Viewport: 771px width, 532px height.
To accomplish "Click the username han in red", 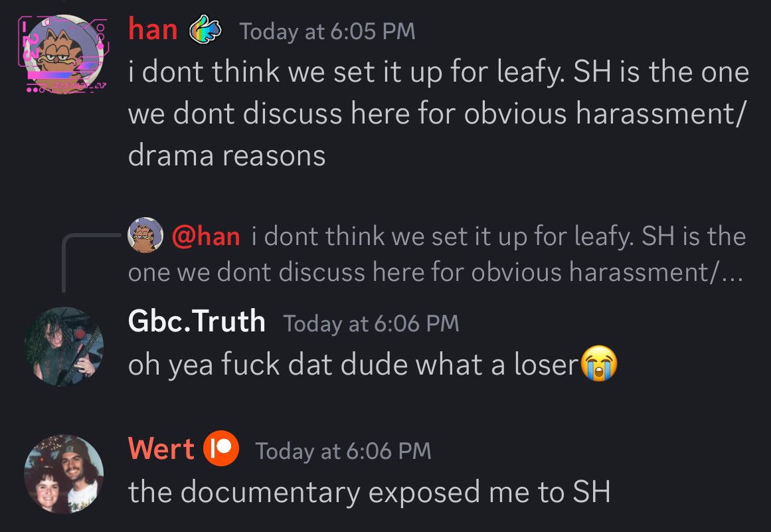I will point(153,30).
